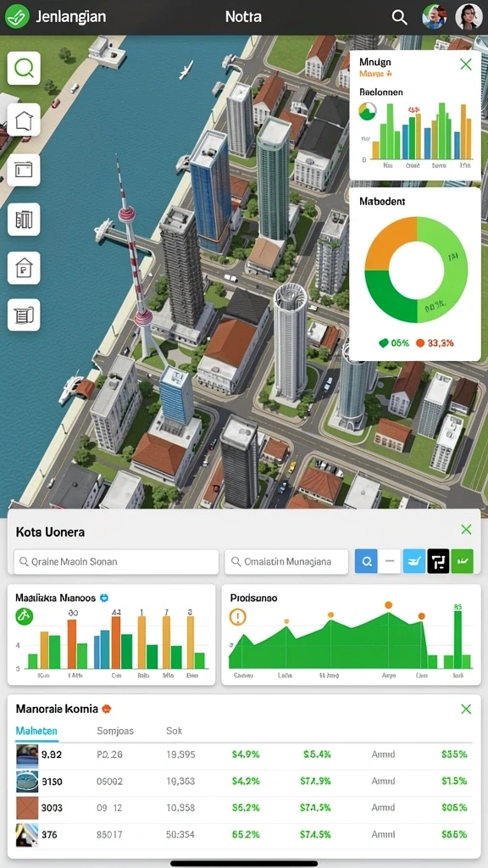488x868 pixels.
Task: Close the Manoraie komia table panel
Action: (x=466, y=709)
